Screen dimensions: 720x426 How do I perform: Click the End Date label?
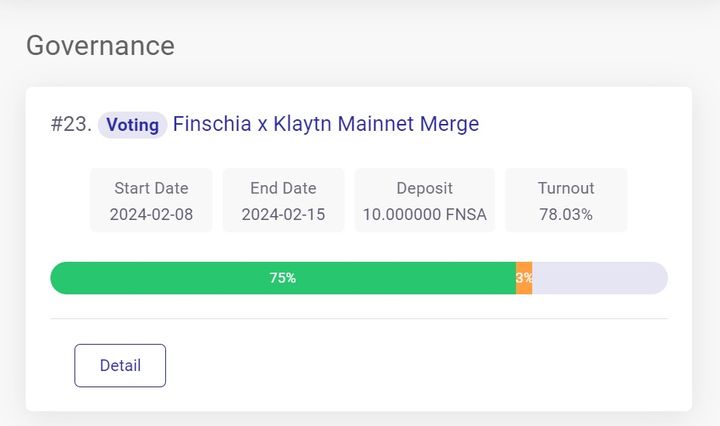(283, 188)
